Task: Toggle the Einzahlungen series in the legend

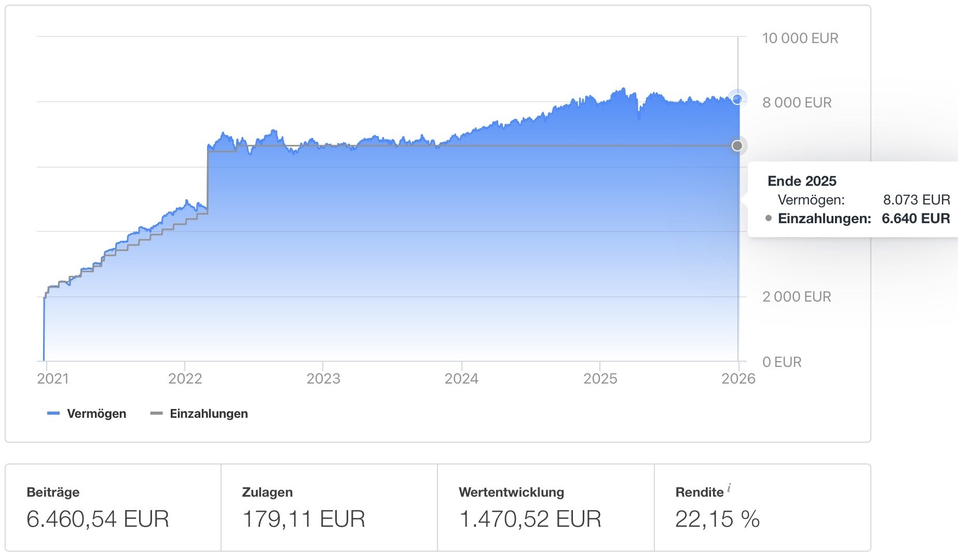Action: point(209,414)
